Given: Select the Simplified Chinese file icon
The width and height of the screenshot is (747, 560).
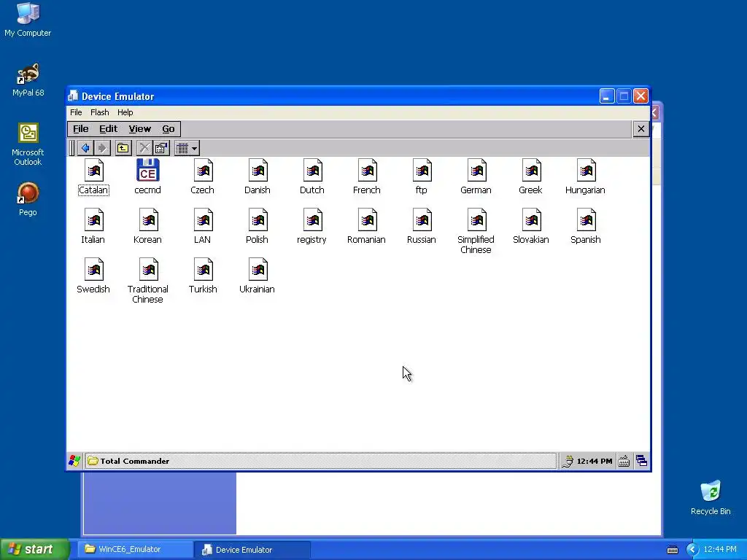Looking at the screenshot, I should [x=476, y=220].
